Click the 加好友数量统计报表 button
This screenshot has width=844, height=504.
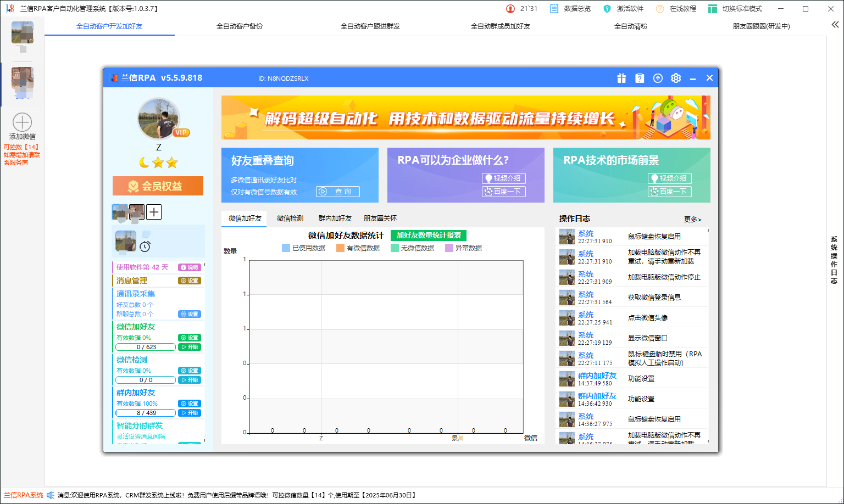[x=429, y=235]
